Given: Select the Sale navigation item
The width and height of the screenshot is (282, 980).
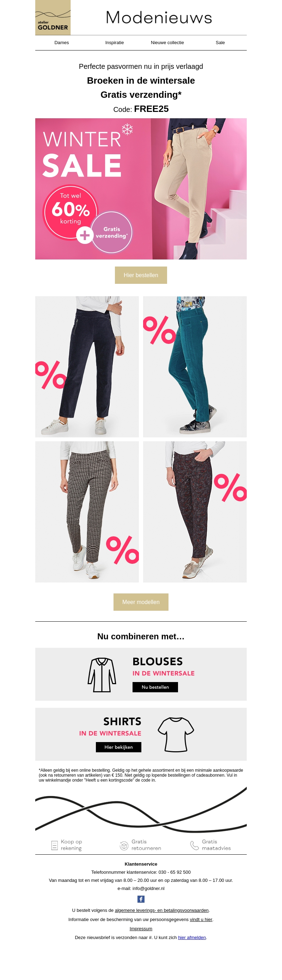Looking at the screenshot, I should pos(220,43).
